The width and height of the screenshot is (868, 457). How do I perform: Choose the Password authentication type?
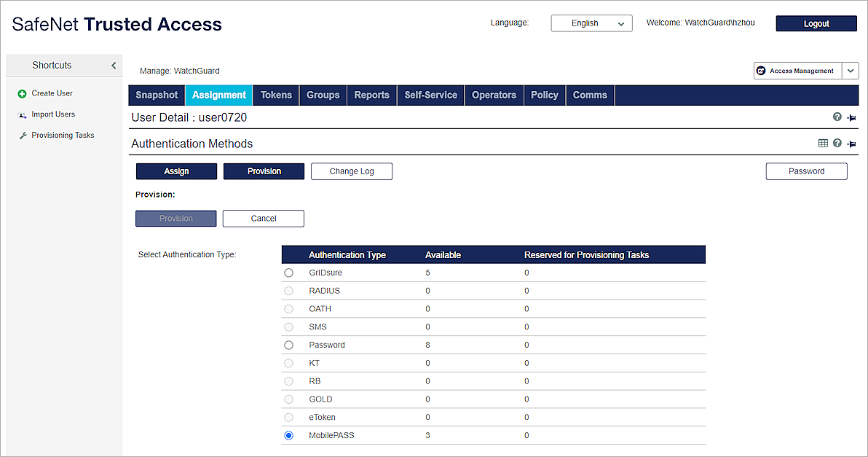coord(288,345)
